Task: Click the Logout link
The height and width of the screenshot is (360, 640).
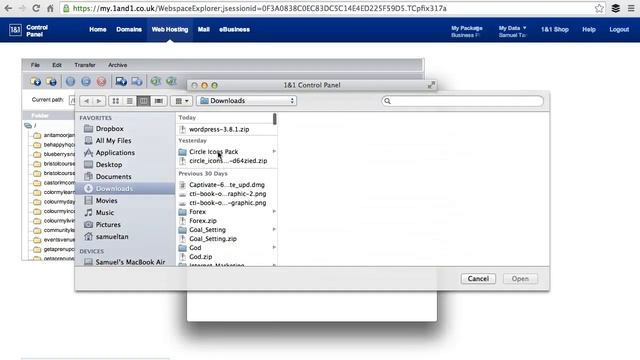Action: click(x=619, y=29)
